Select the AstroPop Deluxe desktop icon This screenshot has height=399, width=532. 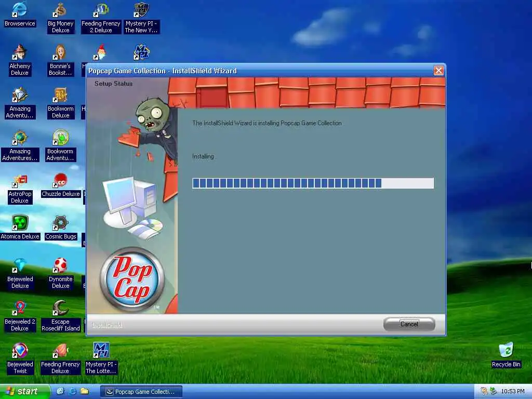[x=20, y=189]
